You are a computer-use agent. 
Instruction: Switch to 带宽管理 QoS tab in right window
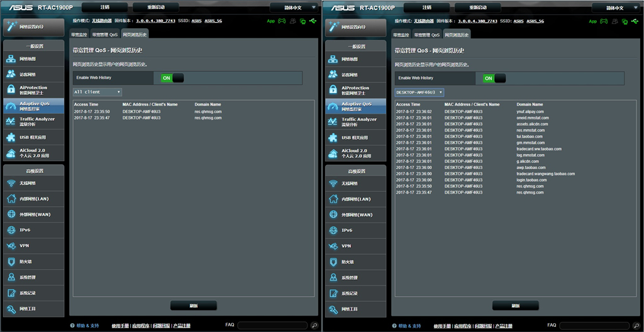(427, 35)
